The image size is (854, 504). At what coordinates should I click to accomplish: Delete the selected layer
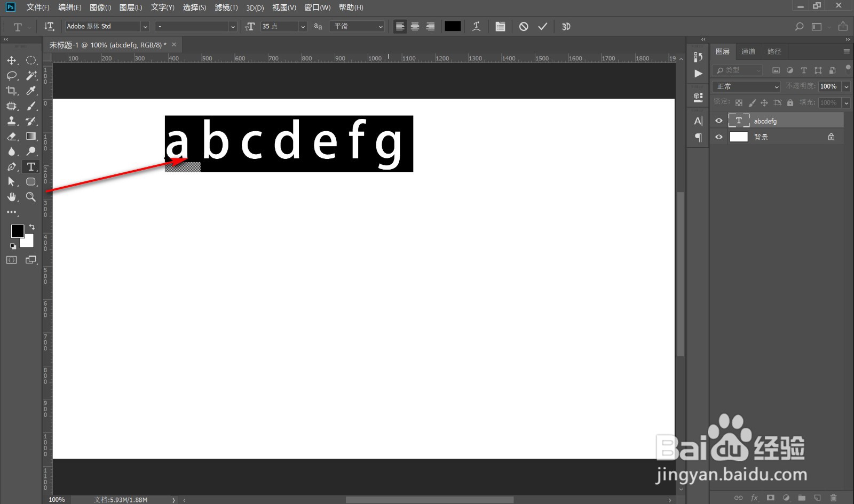click(833, 498)
